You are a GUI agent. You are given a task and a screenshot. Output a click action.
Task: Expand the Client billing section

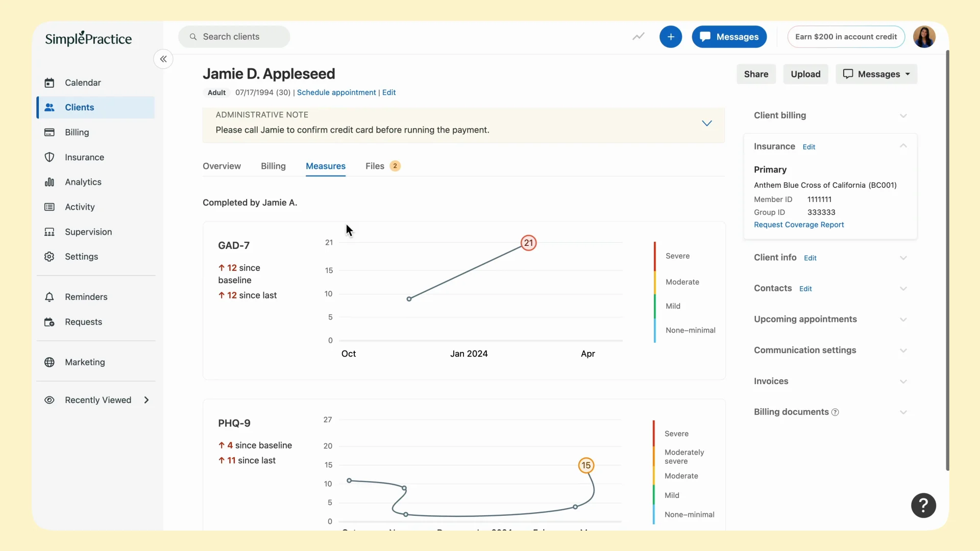tap(903, 116)
